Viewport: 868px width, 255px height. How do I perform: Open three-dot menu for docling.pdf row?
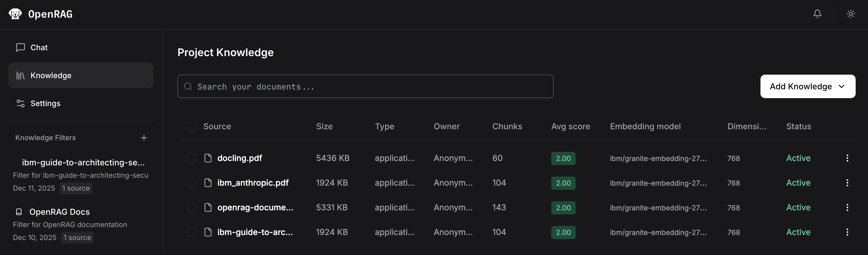coord(847,158)
